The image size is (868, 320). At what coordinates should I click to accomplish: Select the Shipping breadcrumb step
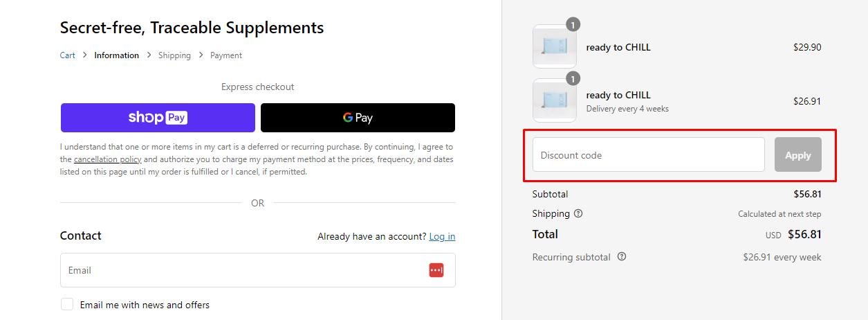pyautogui.click(x=174, y=55)
